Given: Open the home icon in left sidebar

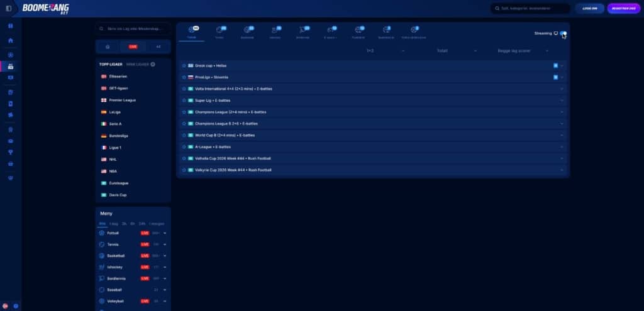Looking at the screenshot, I should (11, 41).
